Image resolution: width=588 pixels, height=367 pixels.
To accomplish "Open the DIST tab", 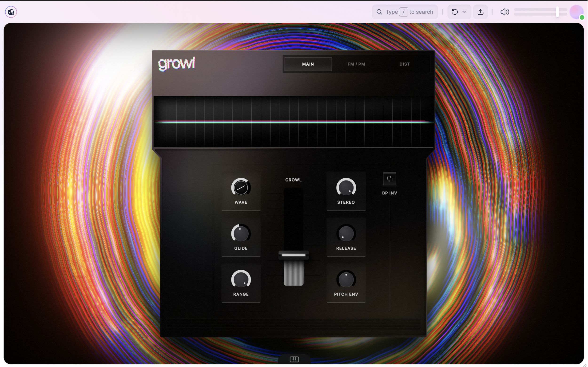I will 405,64.
